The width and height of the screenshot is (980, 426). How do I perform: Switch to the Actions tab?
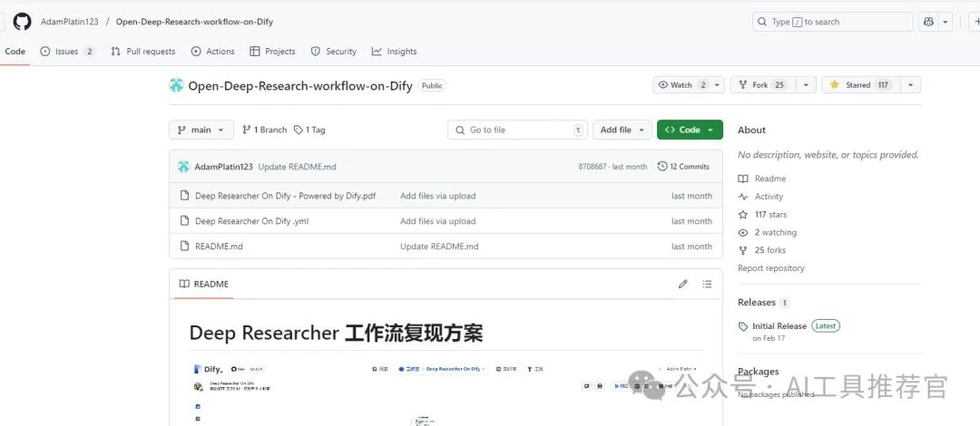coord(213,52)
